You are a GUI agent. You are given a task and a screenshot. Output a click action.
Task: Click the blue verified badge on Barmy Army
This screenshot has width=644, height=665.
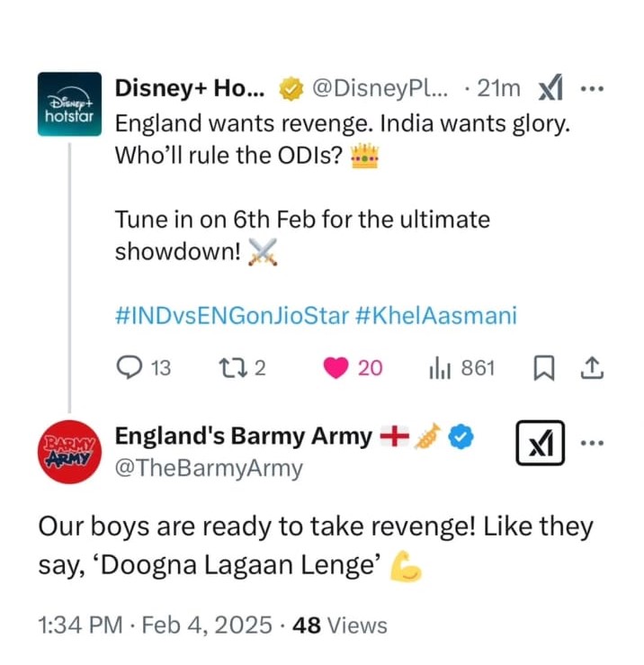pos(462,437)
